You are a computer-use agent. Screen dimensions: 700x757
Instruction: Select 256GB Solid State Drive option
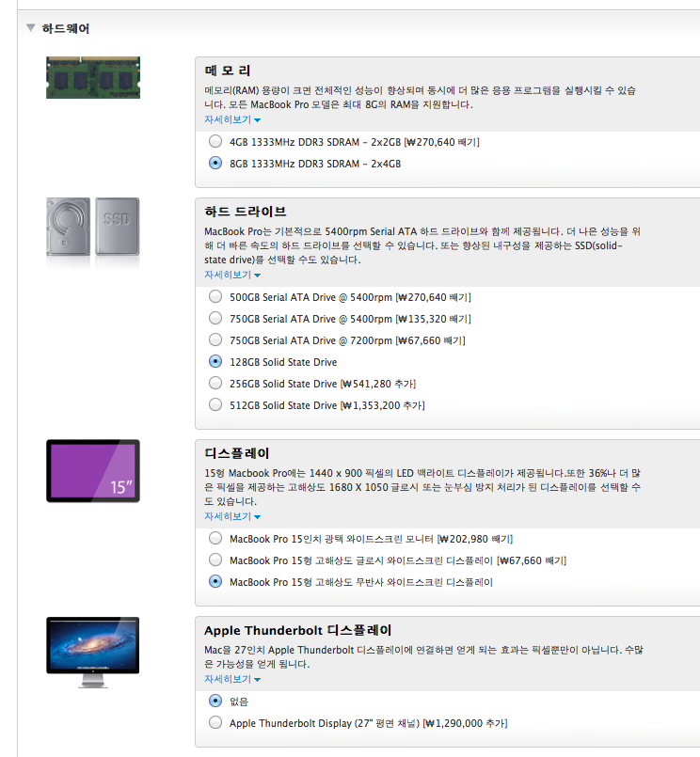[215, 384]
